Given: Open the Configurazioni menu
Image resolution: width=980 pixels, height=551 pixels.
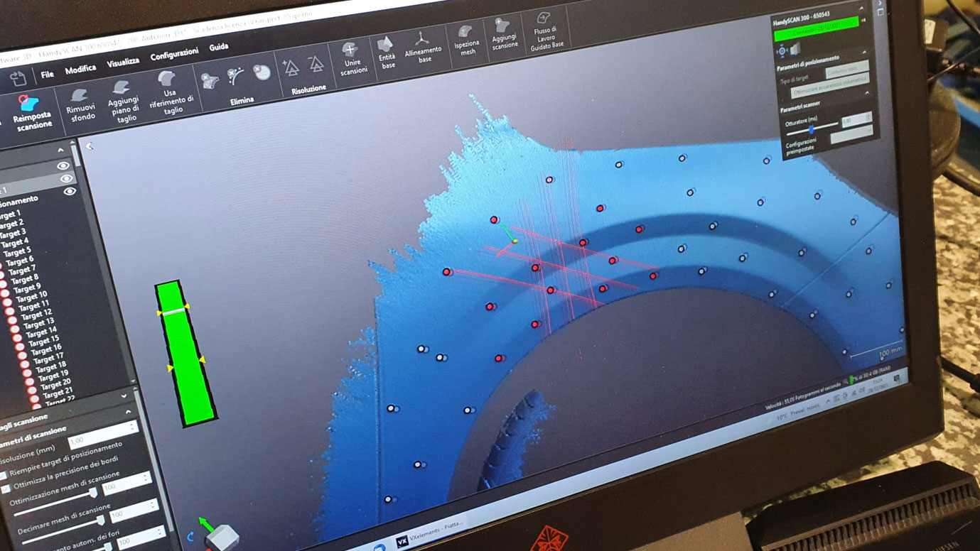Looking at the screenshot, I should click(174, 55).
